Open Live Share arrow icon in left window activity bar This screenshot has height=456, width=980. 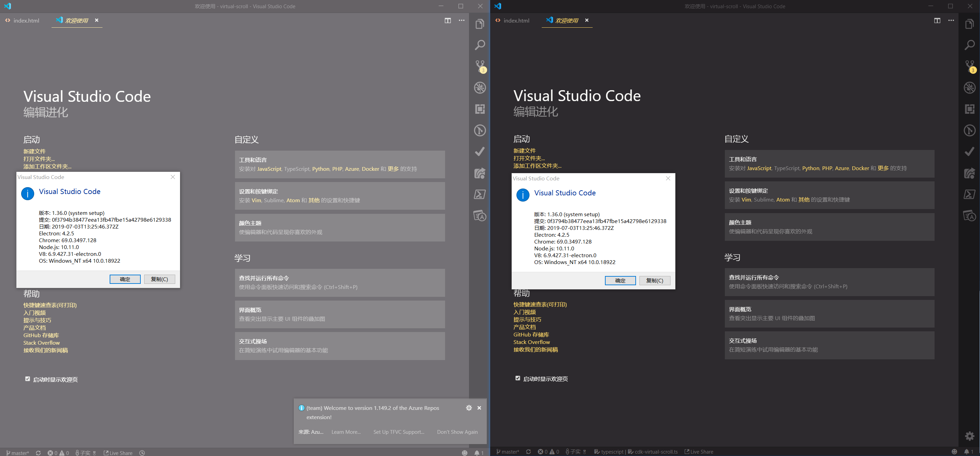coord(480,174)
